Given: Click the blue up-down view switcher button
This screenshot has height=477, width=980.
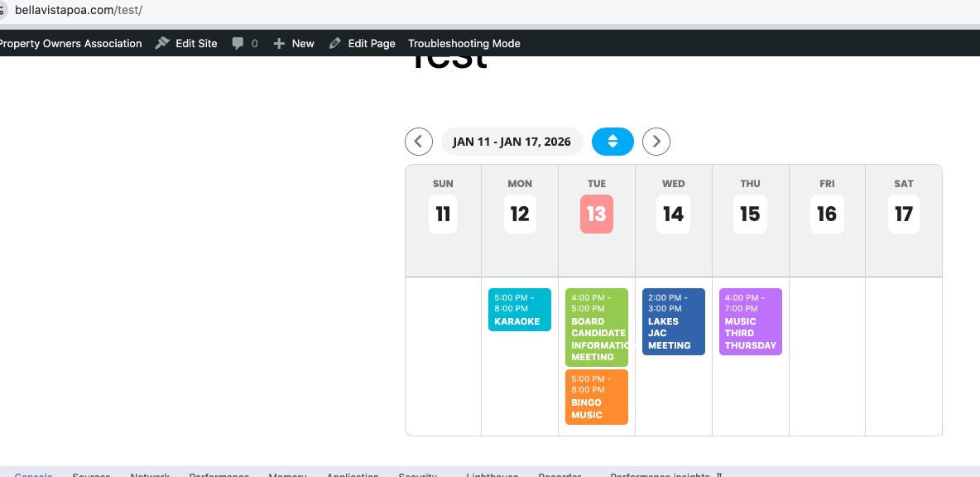Looking at the screenshot, I should pos(612,142).
